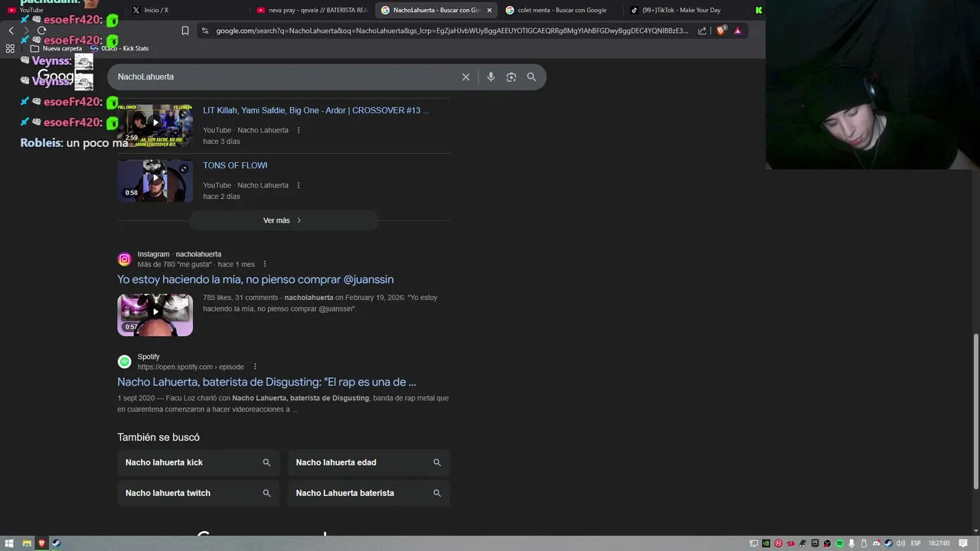Viewport: 980px width, 551px height.
Task: Open the Instagram result favicon
Action: [124, 259]
